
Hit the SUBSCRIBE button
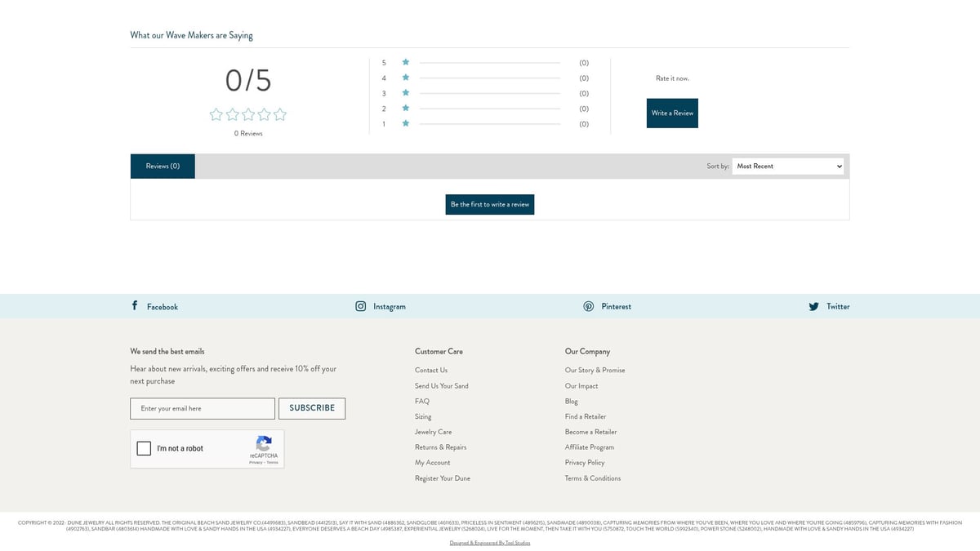point(312,408)
